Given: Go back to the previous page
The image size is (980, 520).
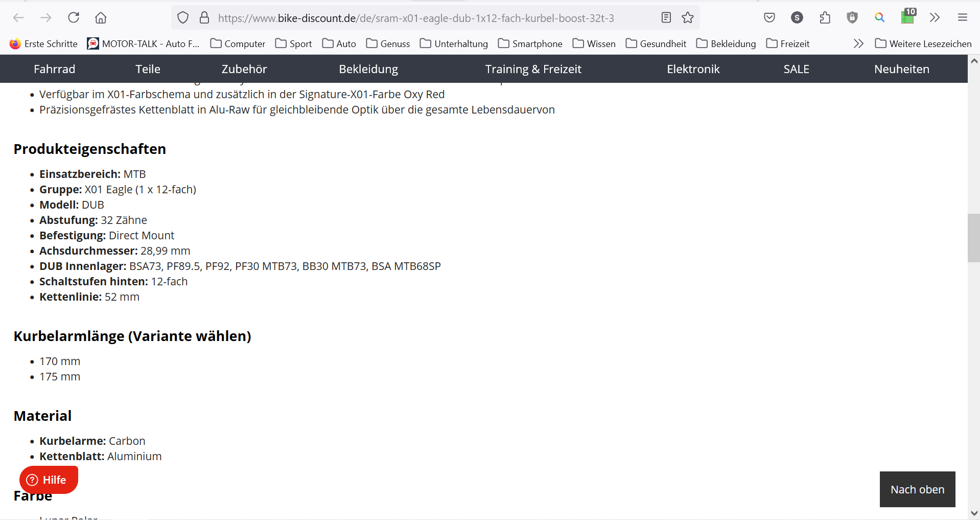Looking at the screenshot, I should click(x=18, y=18).
